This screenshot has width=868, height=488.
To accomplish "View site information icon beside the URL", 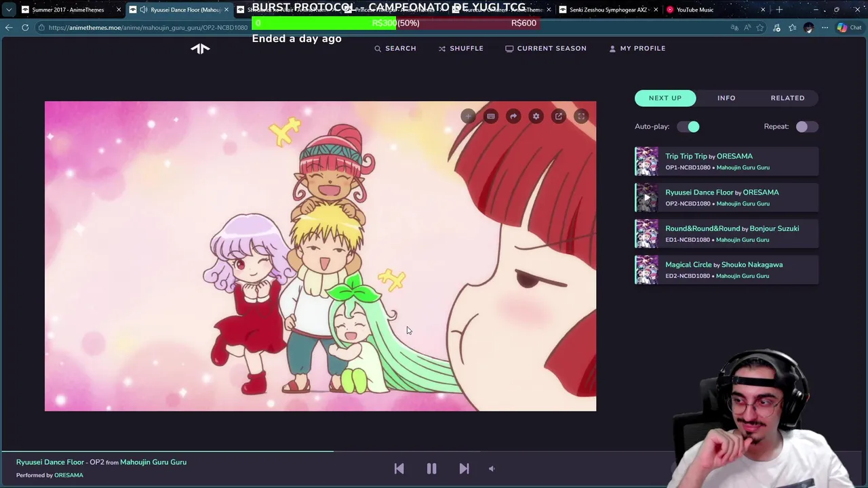I will coord(41,28).
